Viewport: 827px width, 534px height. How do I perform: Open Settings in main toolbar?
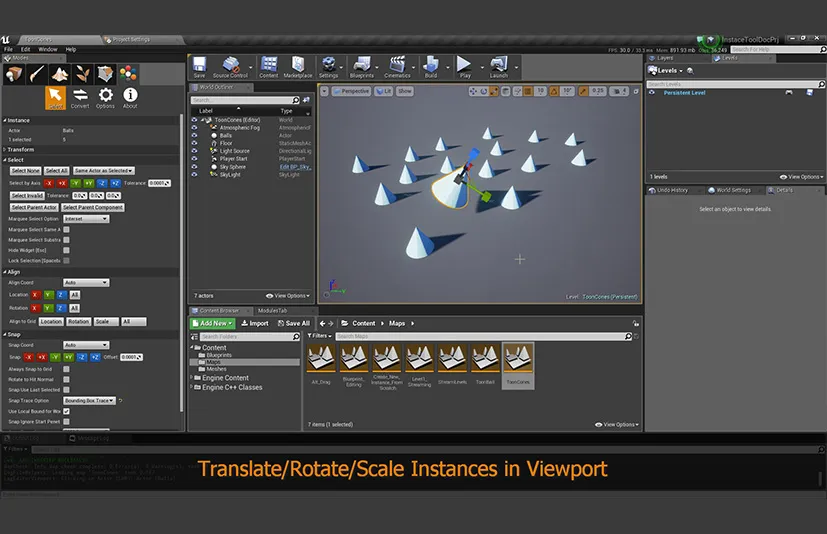[x=329, y=68]
